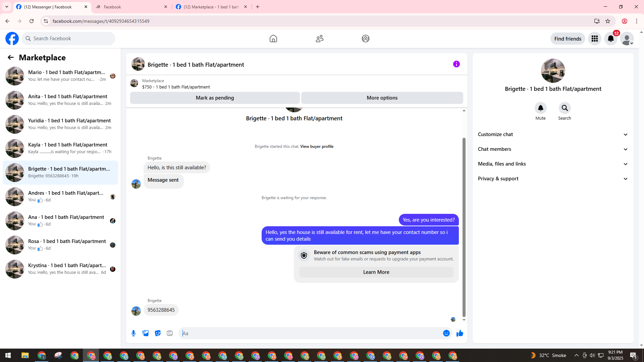Open the Chrome profile icon

pyautogui.click(x=625, y=21)
